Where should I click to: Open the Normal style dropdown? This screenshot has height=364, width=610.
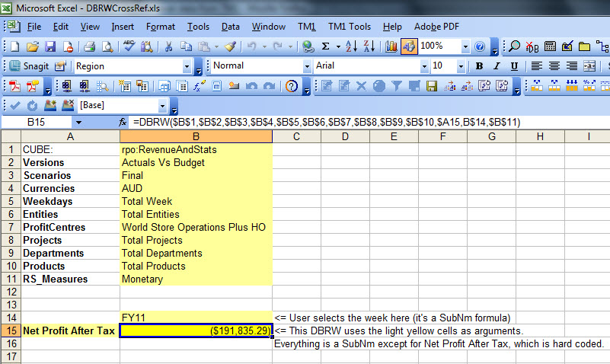tap(307, 66)
